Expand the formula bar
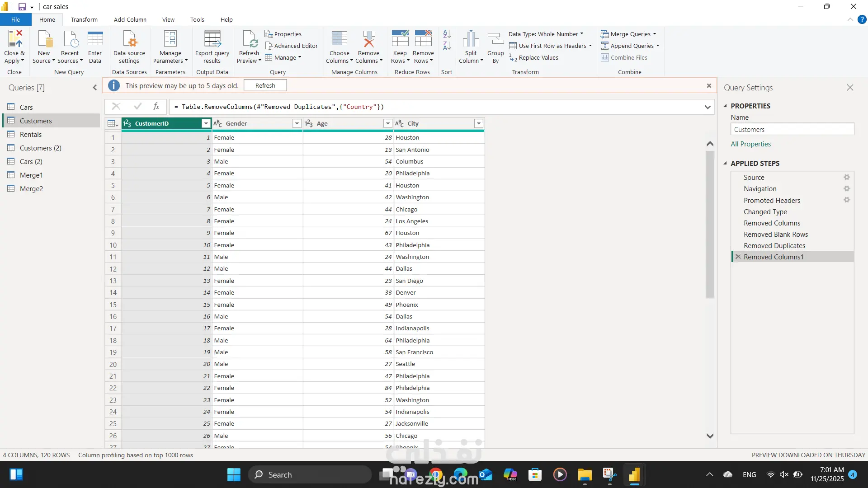The image size is (868, 488). coord(708,107)
